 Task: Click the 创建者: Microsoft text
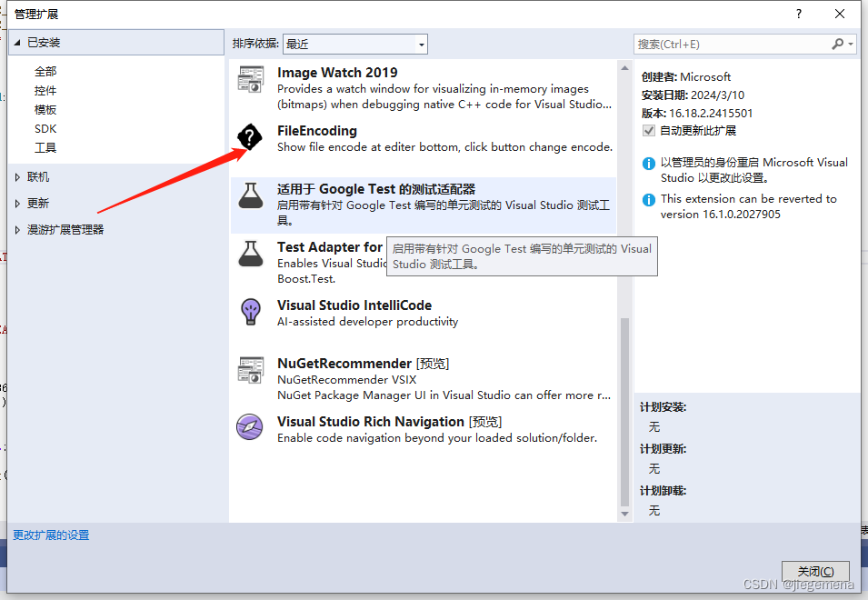tap(686, 77)
